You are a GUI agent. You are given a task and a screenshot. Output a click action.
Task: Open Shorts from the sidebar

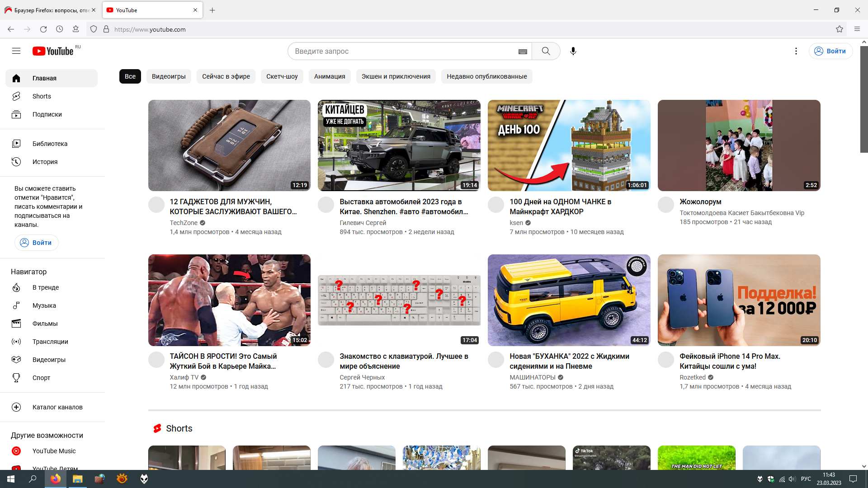click(42, 96)
